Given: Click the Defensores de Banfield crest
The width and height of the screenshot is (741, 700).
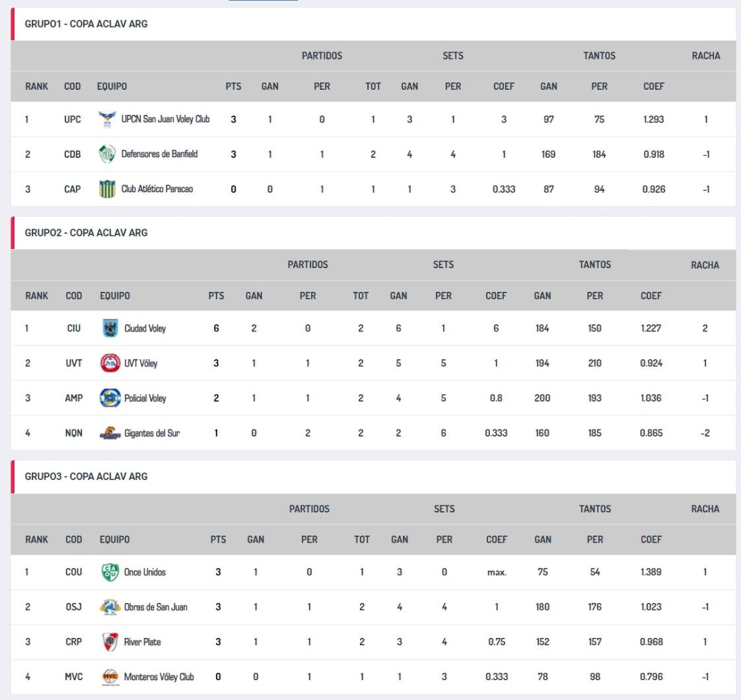Looking at the screenshot, I should pos(106,155).
